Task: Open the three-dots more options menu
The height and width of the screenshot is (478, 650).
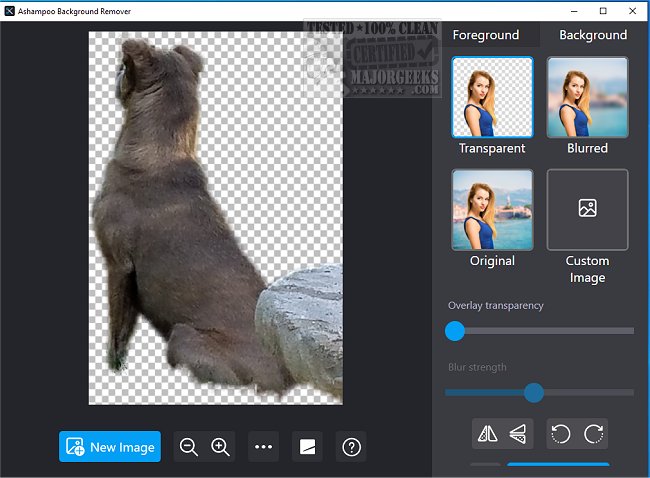Action: pos(264,447)
